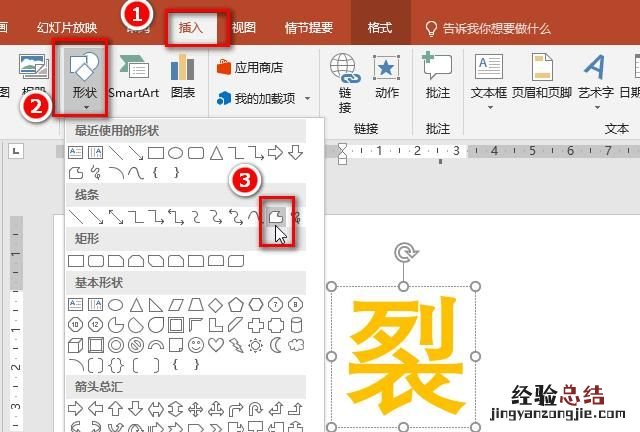The width and height of the screenshot is (640, 432).
Task: Click the rotation handle above 裂
Action: click(404, 252)
